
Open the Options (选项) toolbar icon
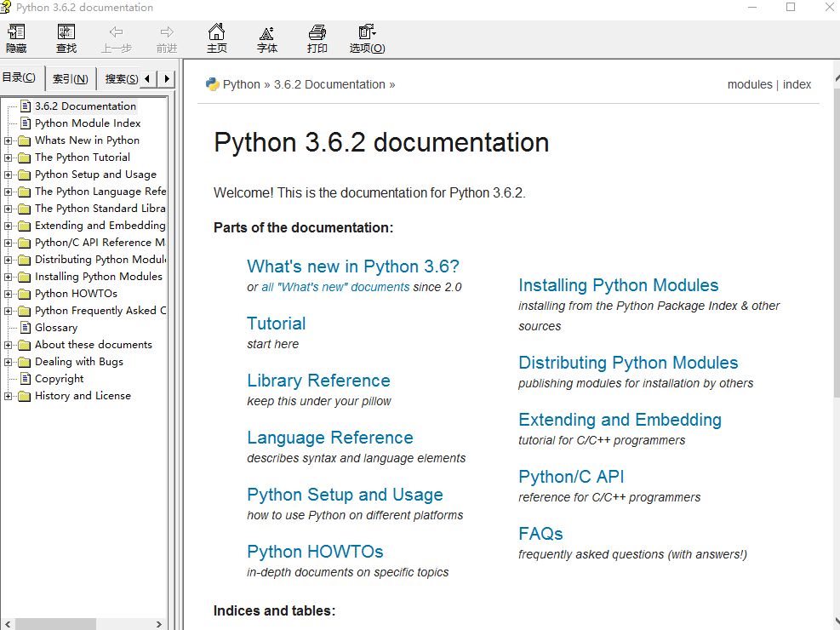pos(367,38)
